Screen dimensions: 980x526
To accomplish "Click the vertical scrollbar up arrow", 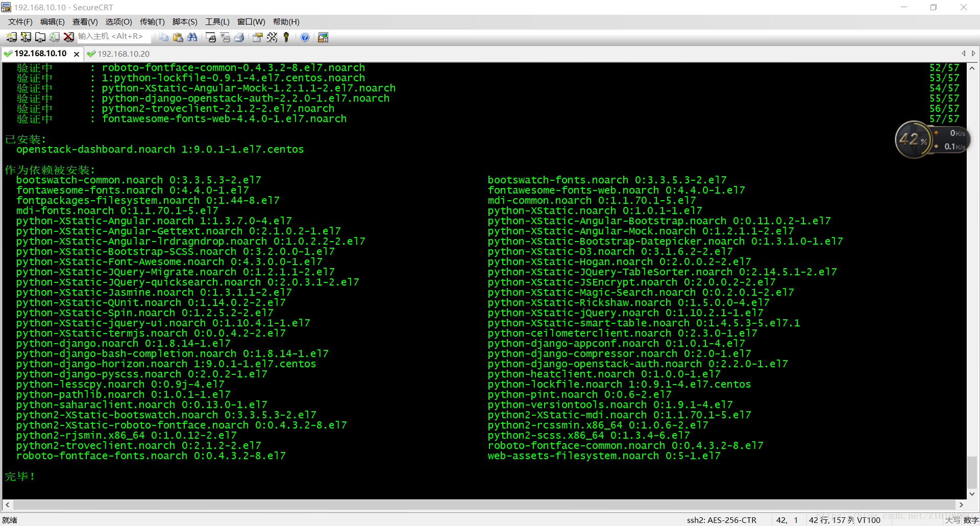I will [x=972, y=68].
